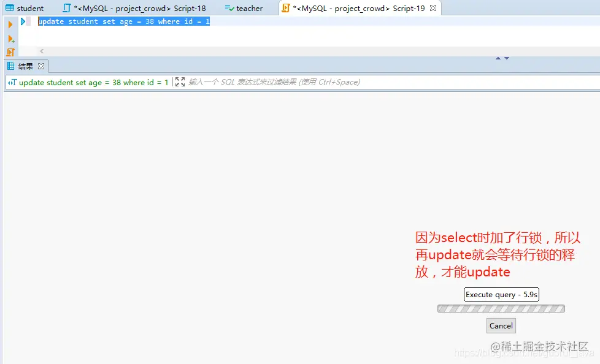Viewport: 600px width, 364px height.
Task: Expand panel with the down arrow
Action: pyautogui.click(x=507, y=58)
